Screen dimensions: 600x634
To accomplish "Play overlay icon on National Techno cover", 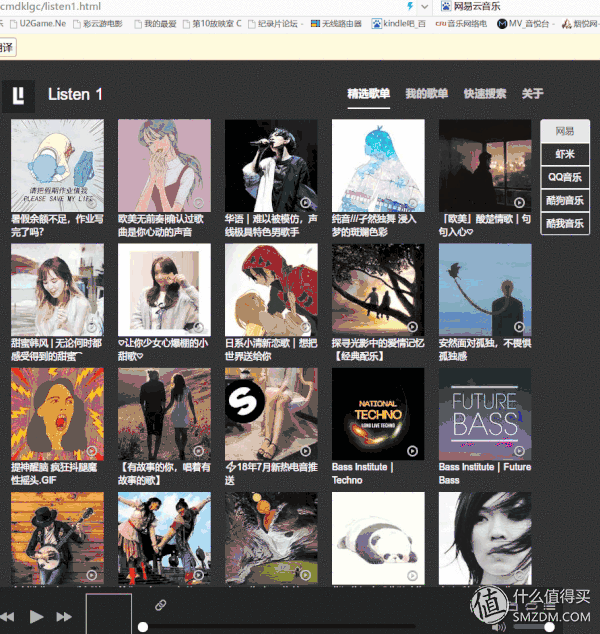I will pos(412,451).
